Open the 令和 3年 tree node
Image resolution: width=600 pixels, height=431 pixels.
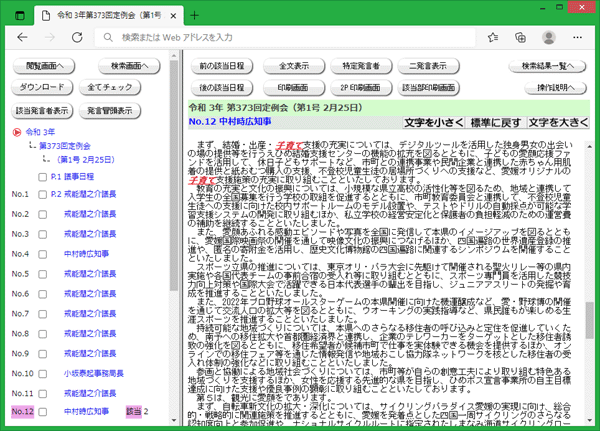(x=40, y=132)
